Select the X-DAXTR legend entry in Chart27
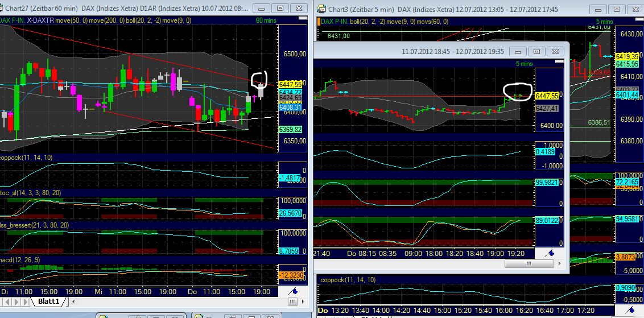The height and width of the screenshot is (318, 644). (40, 20)
